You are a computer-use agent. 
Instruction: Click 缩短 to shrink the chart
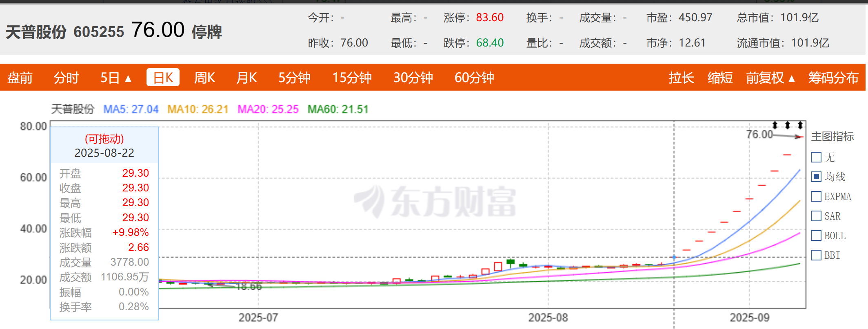(x=720, y=77)
